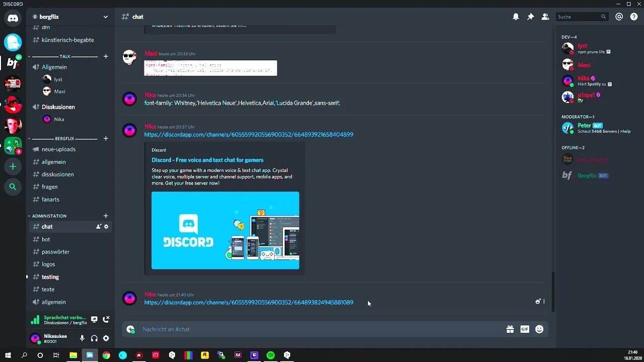Mute the microphone

pos(82,338)
